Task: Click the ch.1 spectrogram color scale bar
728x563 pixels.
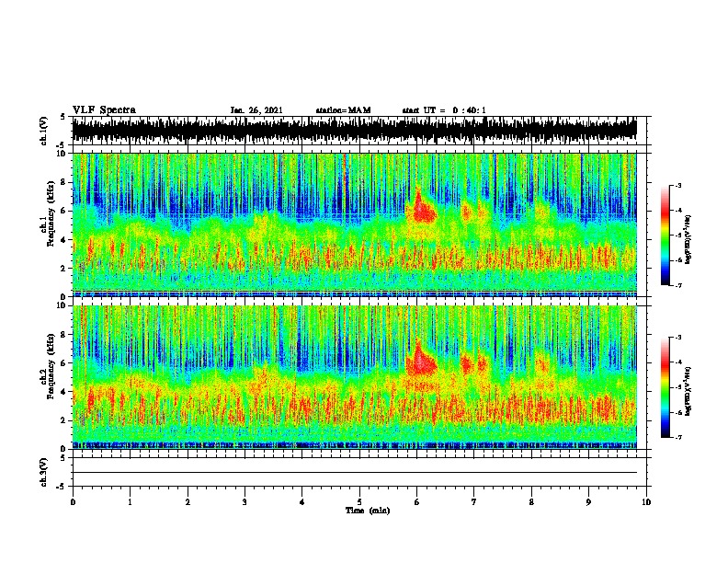Action: 665,236
